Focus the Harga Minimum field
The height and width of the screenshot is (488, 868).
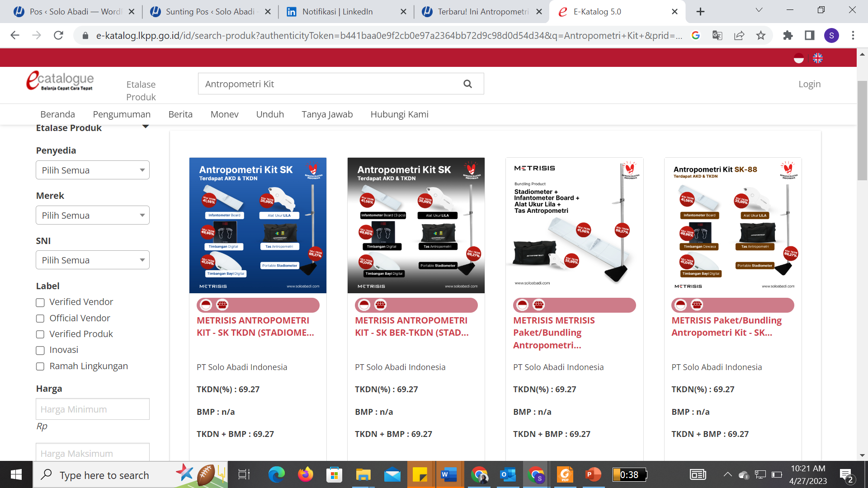tap(93, 409)
